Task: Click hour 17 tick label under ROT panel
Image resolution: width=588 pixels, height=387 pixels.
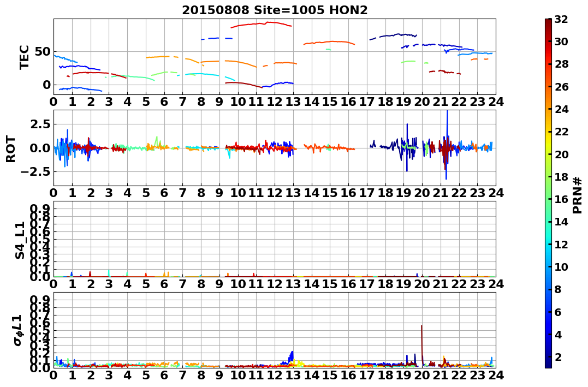Action: click(x=367, y=193)
